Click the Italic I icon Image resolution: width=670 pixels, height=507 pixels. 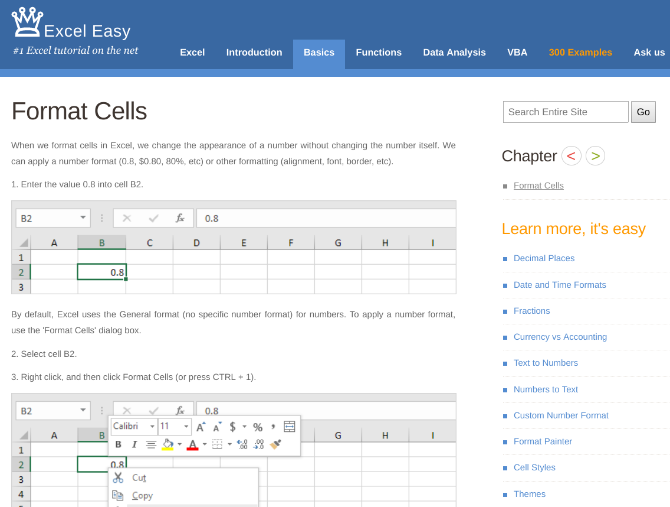pos(134,445)
